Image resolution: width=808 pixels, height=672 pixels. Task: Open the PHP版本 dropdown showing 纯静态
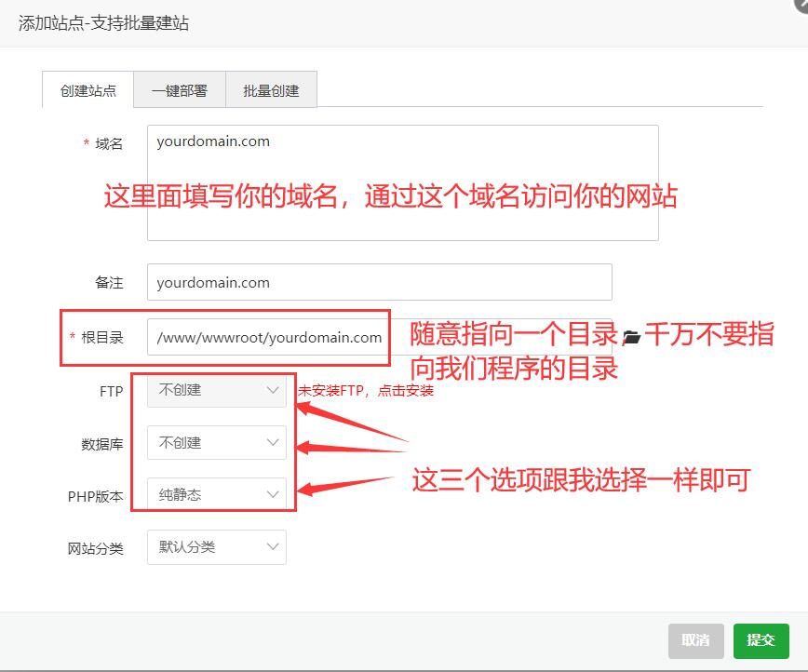pyautogui.click(x=216, y=495)
